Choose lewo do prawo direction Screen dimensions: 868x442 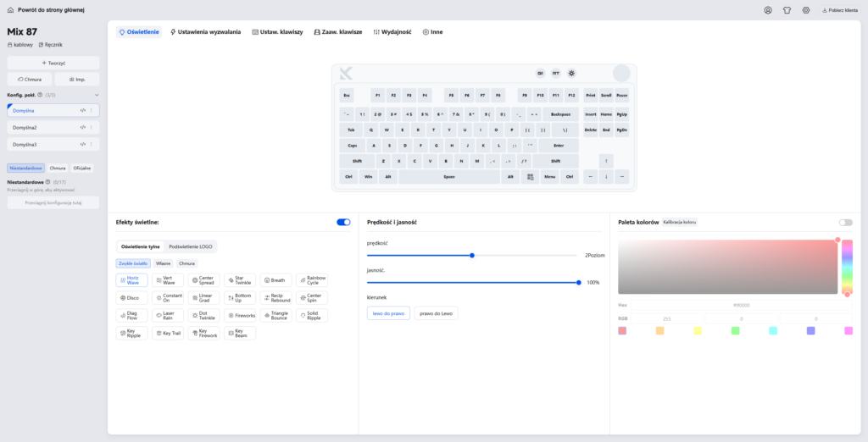point(388,313)
